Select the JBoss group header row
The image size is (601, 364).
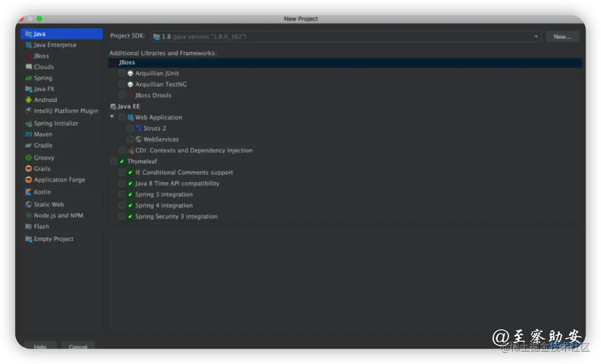(x=346, y=63)
